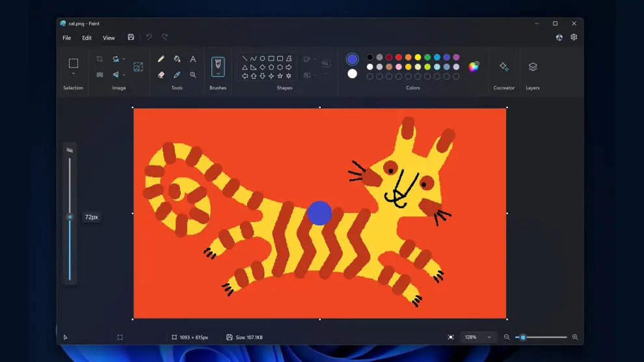Activate the Text tool

(193, 59)
